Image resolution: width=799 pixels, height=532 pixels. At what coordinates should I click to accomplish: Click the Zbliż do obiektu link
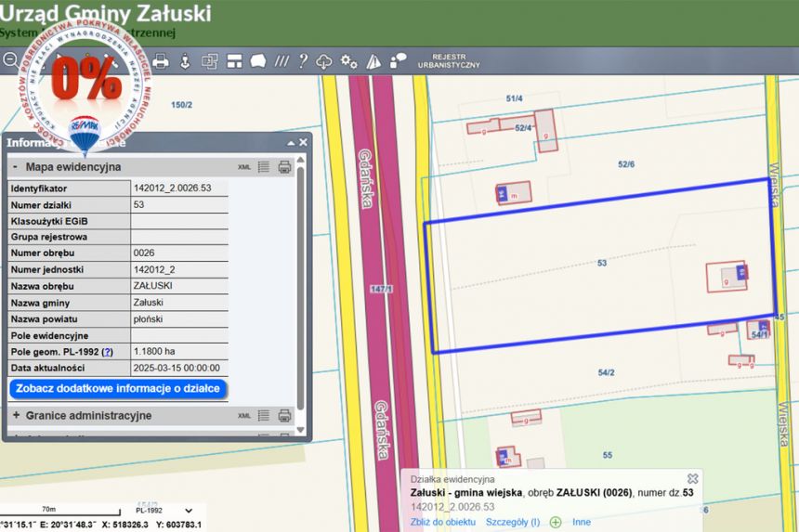(443, 522)
